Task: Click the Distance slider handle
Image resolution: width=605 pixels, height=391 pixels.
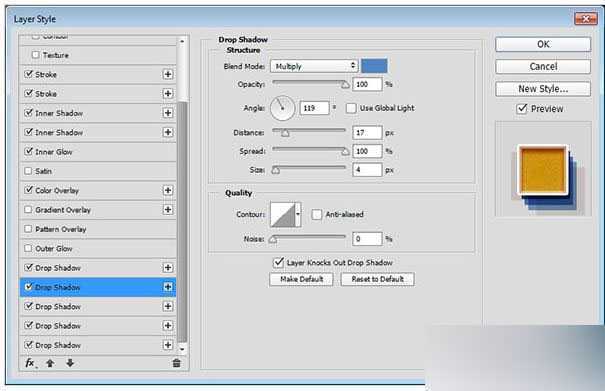Action: coord(285,133)
